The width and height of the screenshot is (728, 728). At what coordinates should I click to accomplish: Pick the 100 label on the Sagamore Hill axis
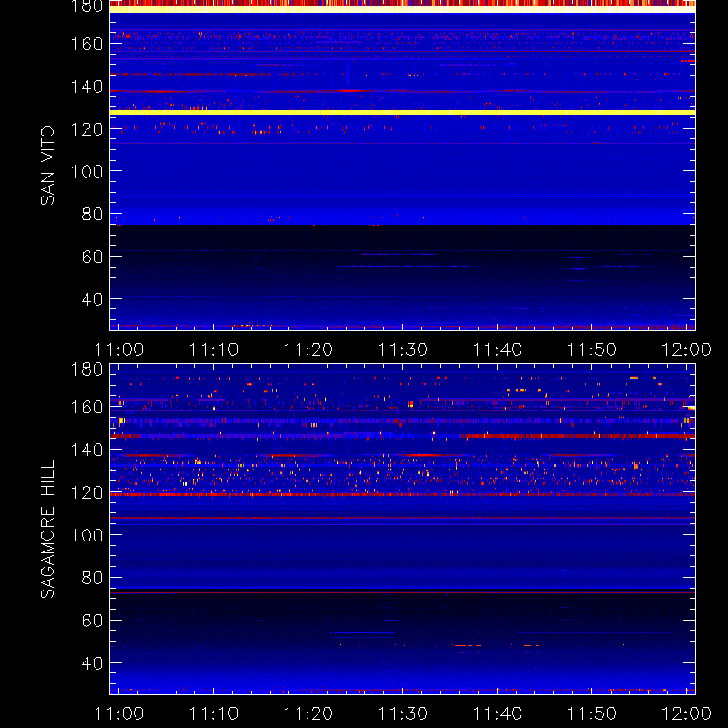click(86, 535)
